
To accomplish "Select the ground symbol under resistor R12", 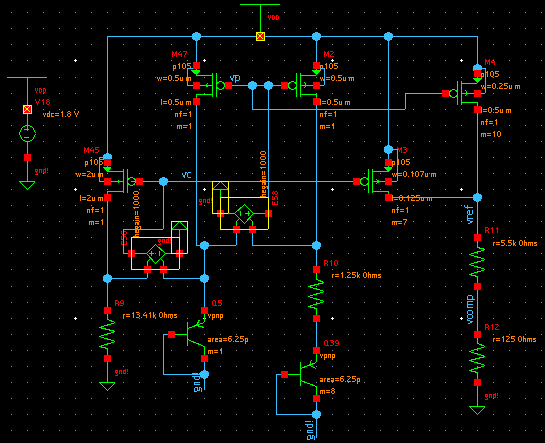I will click(477, 410).
